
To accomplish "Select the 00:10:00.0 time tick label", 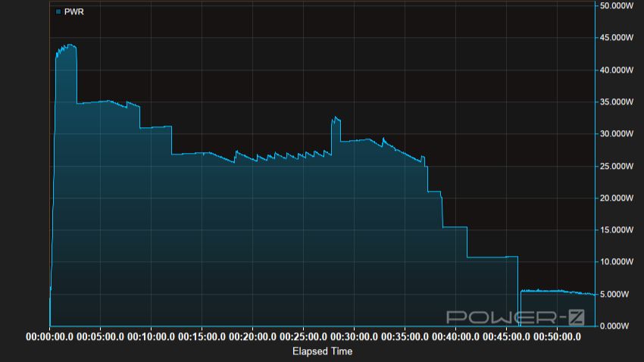I will click(x=152, y=337).
